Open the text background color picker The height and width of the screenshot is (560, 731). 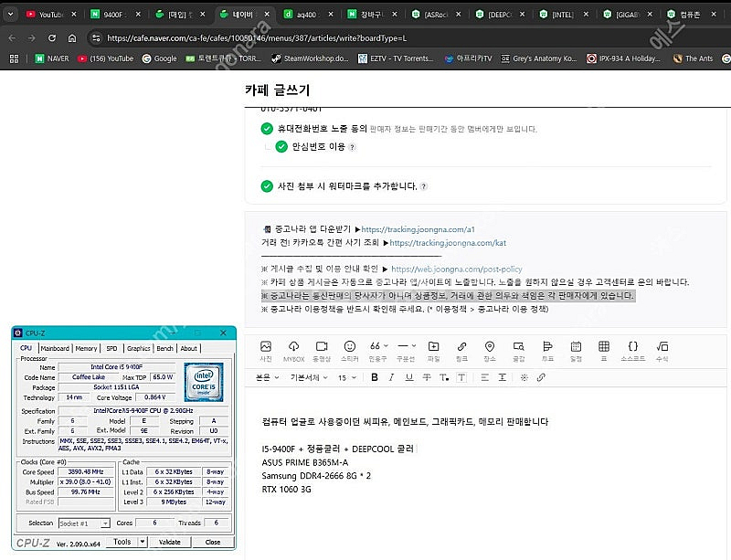(461, 377)
